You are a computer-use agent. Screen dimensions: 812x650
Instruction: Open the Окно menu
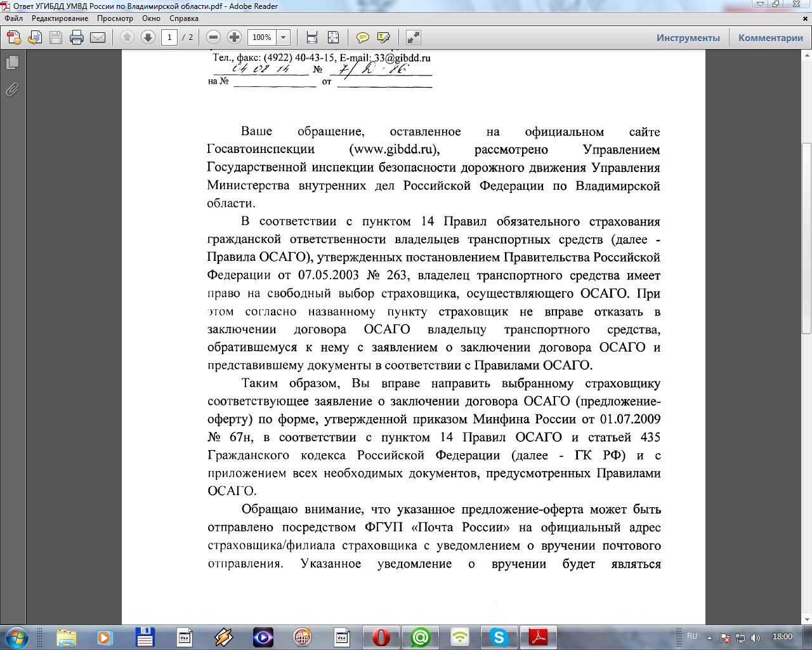click(152, 18)
